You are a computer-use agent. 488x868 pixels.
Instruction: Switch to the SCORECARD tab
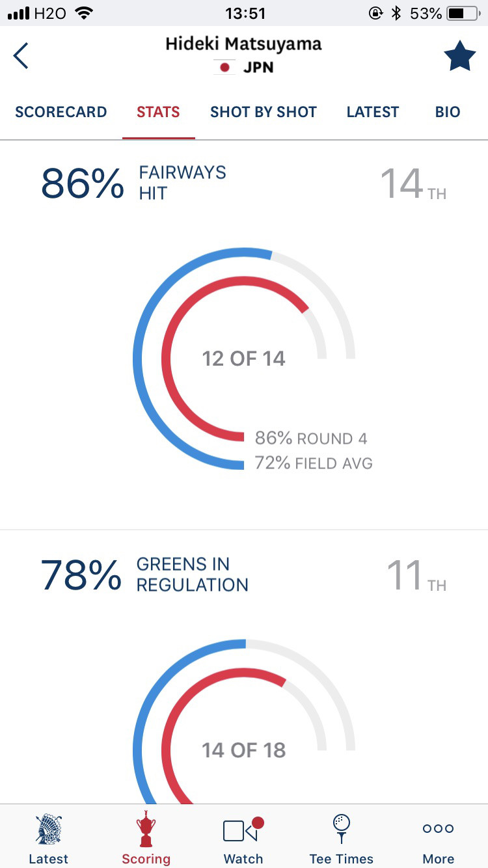[x=61, y=112]
